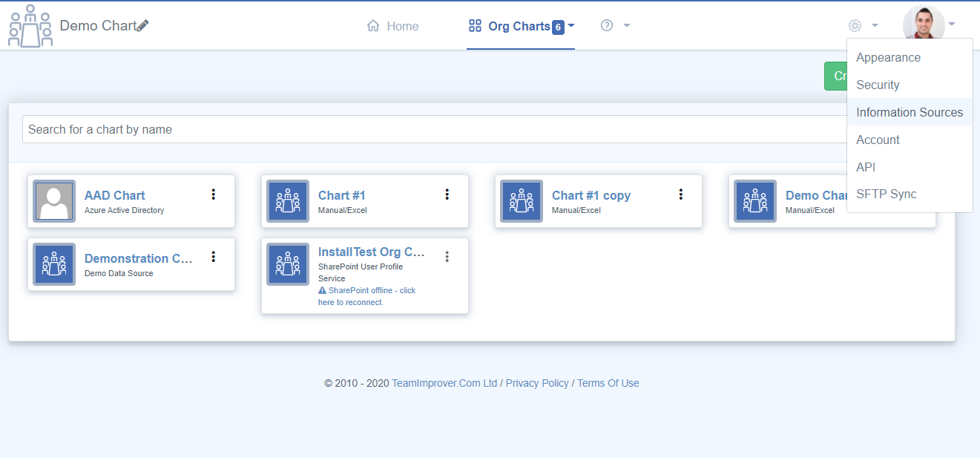This screenshot has width=980, height=458.
Task: Open the Privacy Policy link
Action: [x=537, y=383]
